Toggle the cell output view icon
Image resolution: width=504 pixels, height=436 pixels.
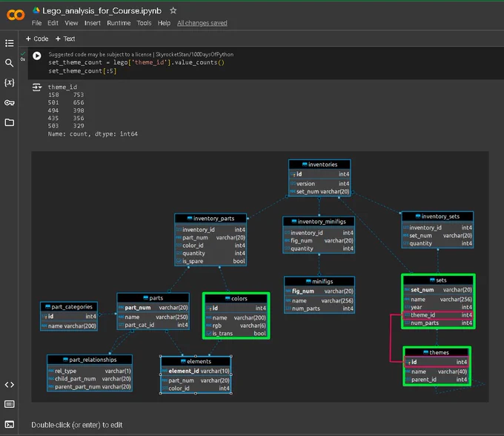coord(37,87)
